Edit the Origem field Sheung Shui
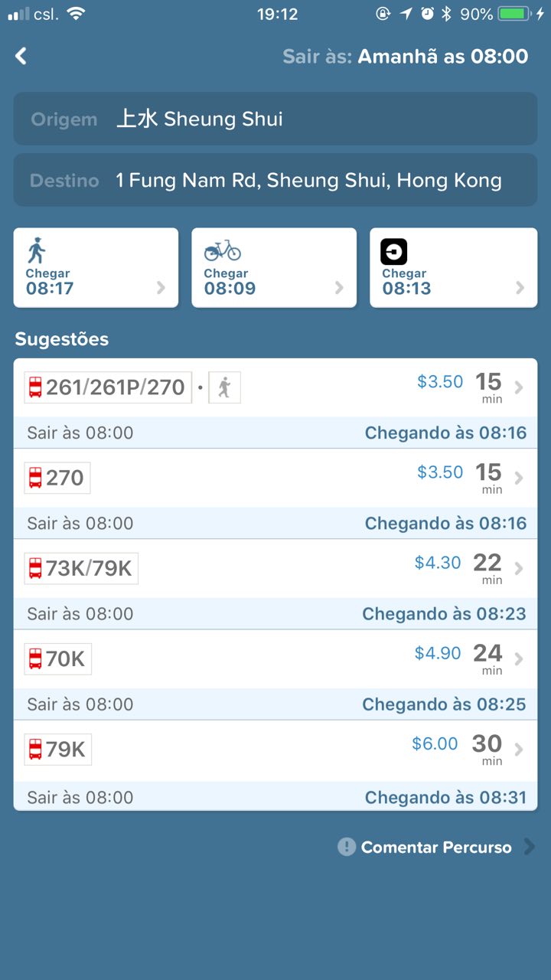Image resolution: width=551 pixels, height=980 pixels. pyautogui.click(x=275, y=119)
